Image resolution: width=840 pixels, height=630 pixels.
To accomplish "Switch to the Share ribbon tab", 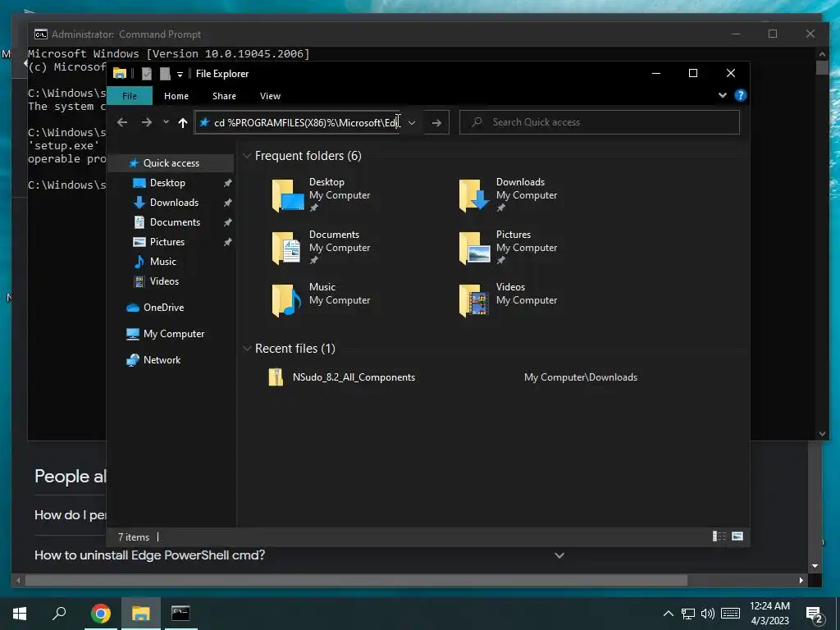I will point(224,96).
